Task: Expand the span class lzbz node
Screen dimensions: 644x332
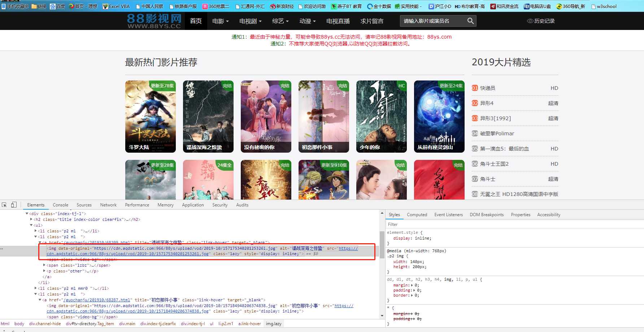Action: click(44, 265)
